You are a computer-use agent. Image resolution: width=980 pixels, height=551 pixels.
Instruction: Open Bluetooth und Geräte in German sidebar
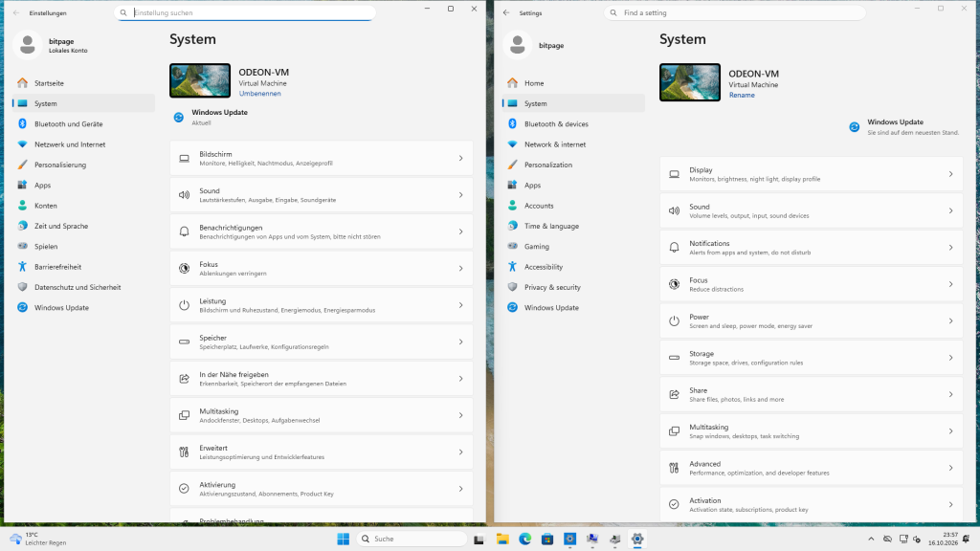pyautogui.click(x=83, y=123)
